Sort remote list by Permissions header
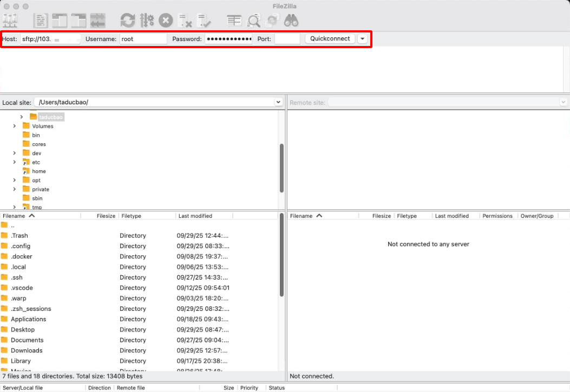This screenshot has height=392, width=570. (497, 216)
